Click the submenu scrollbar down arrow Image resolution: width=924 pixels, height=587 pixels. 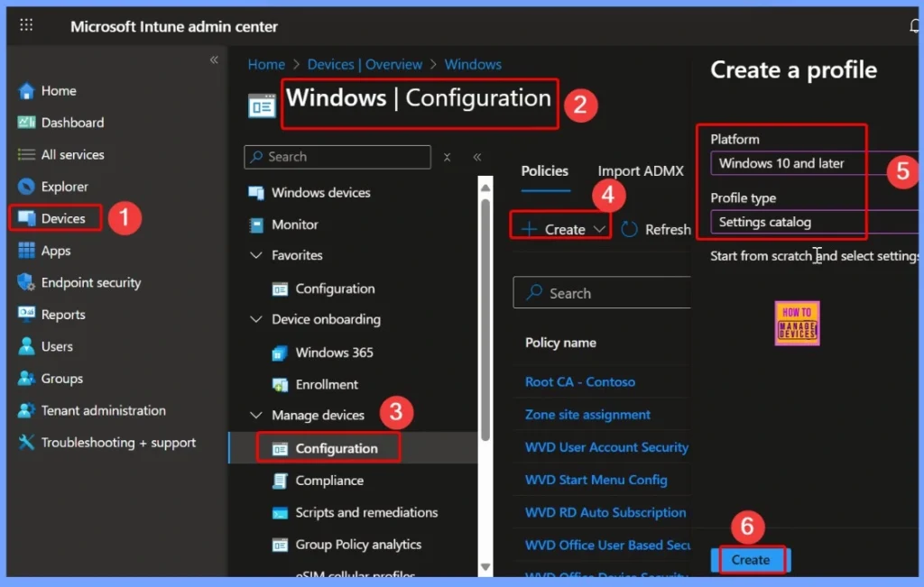coord(485,567)
